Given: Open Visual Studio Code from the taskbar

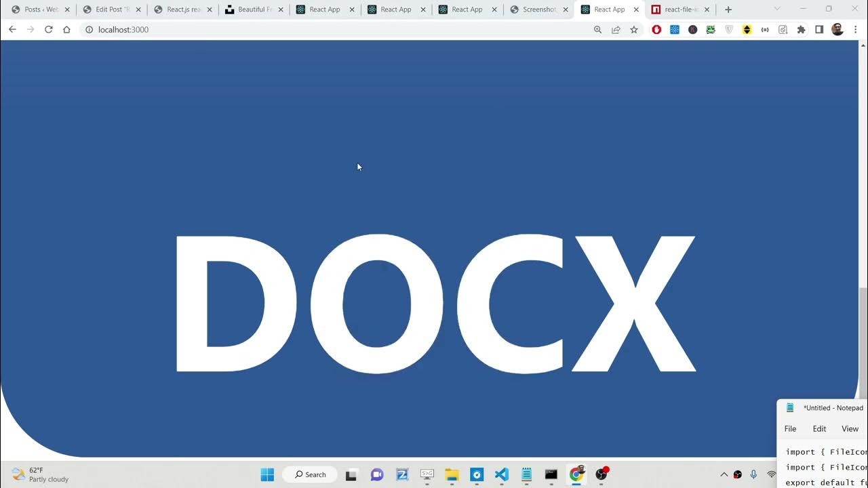Looking at the screenshot, I should (x=501, y=474).
